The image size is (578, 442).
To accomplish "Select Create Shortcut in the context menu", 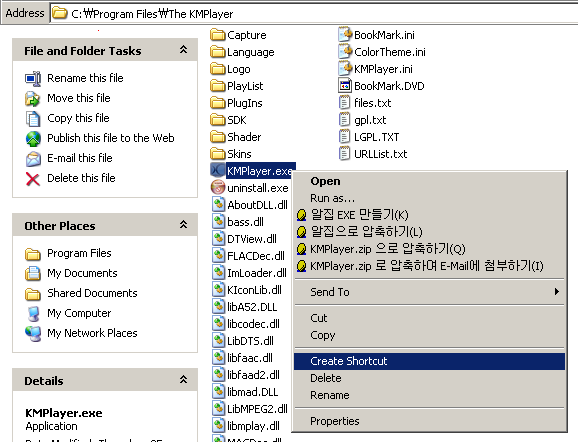I will click(429, 361).
